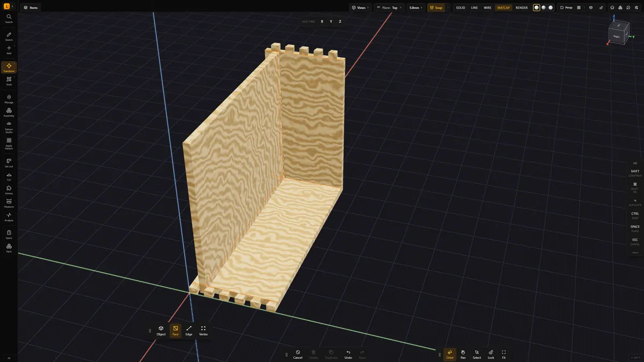Open the Parts panel

tap(9, 248)
